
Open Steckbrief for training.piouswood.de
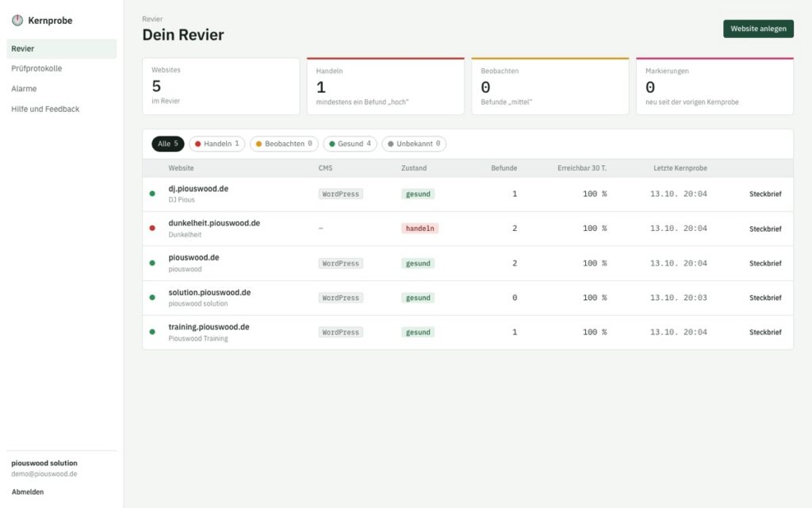[765, 333]
